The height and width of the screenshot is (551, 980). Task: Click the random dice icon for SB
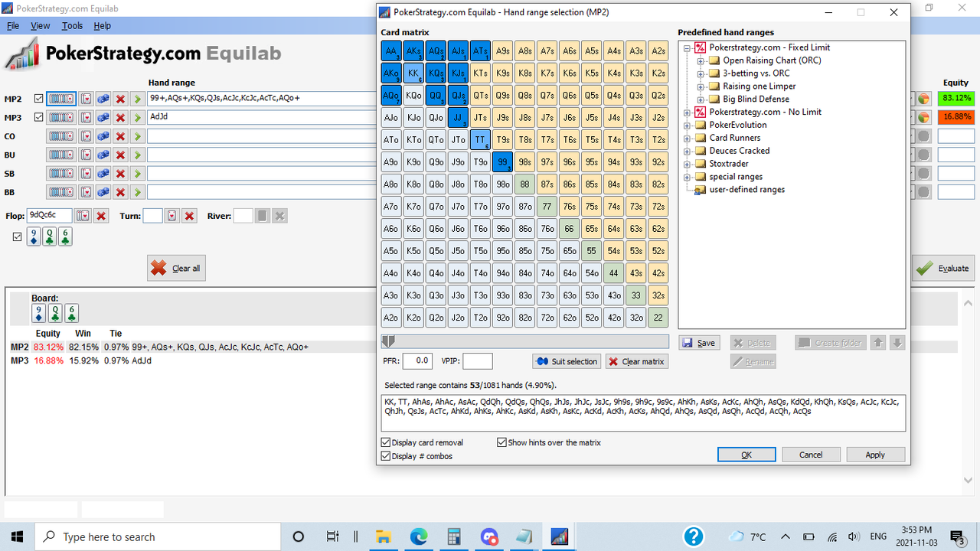(103, 173)
